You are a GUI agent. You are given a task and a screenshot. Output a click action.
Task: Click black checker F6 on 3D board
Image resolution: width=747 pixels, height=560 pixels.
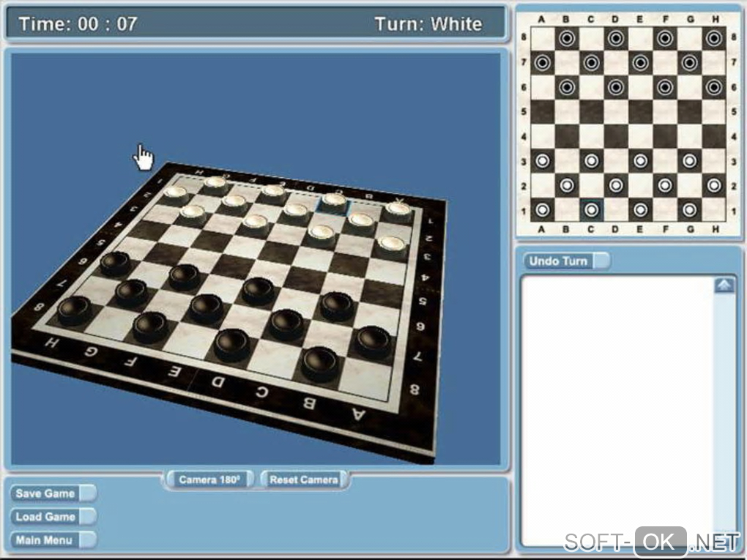(185, 277)
